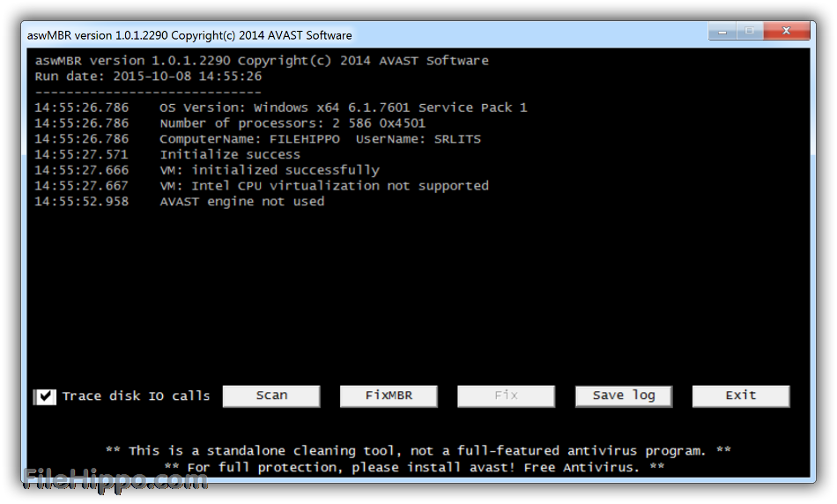This screenshot has width=837, height=504.
Task: Click the 'VM: initialized successfully' log entry
Action: [207, 170]
